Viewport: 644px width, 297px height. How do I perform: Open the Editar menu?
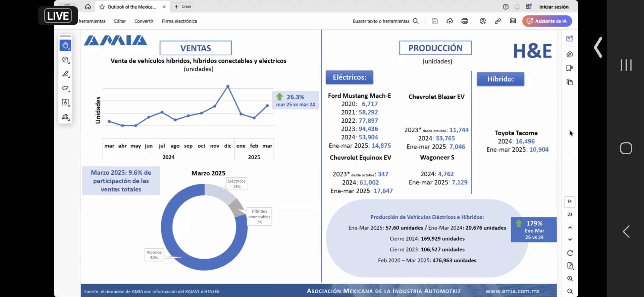(120, 21)
